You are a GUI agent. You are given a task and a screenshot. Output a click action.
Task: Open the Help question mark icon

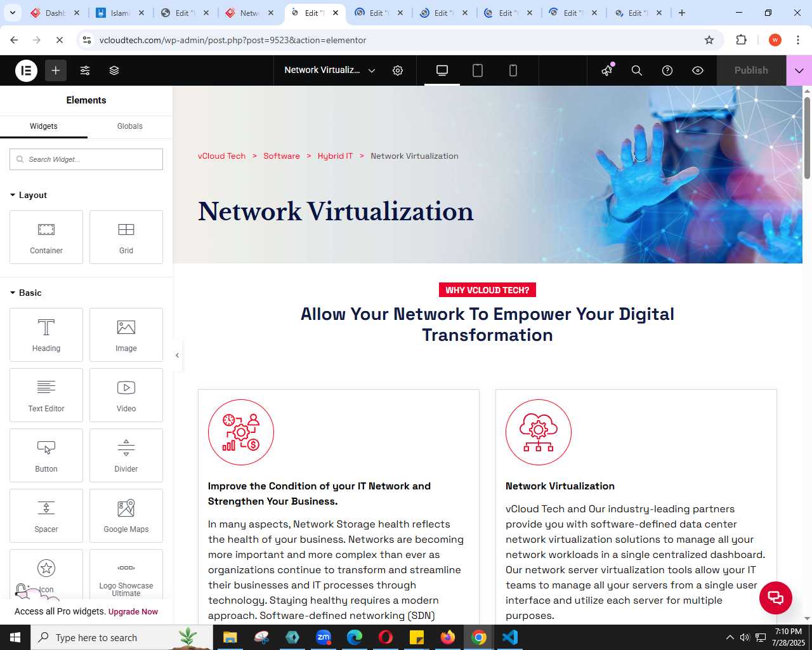pos(667,70)
